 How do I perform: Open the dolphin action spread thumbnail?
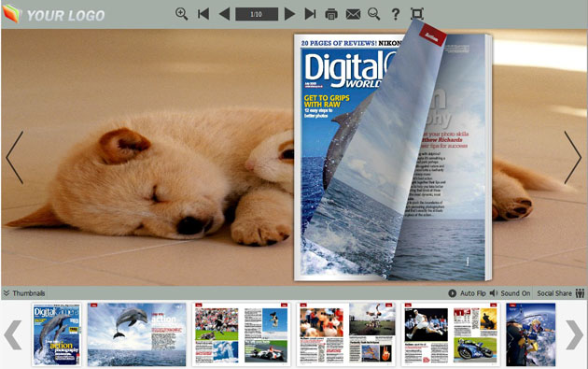coord(137,334)
